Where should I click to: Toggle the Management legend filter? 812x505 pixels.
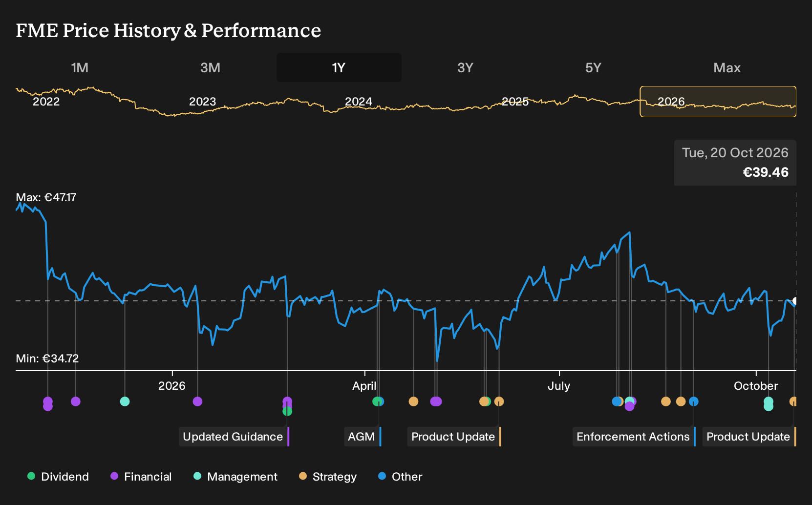pyautogui.click(x=235, y=477)
